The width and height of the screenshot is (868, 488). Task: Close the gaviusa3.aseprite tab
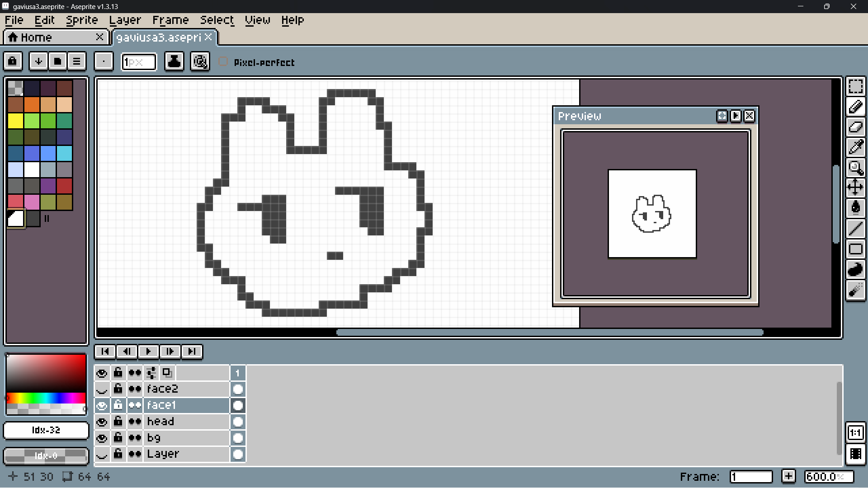point(208,37)
